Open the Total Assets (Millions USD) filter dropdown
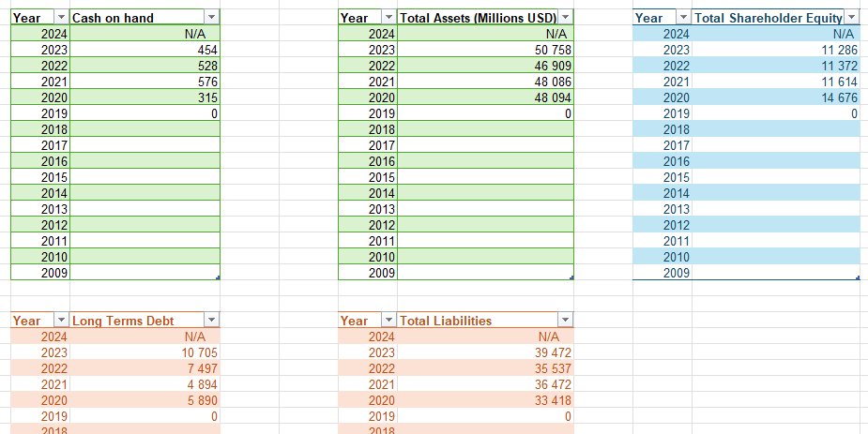Viewport: 868px width, 434px height. click(565, 18)
